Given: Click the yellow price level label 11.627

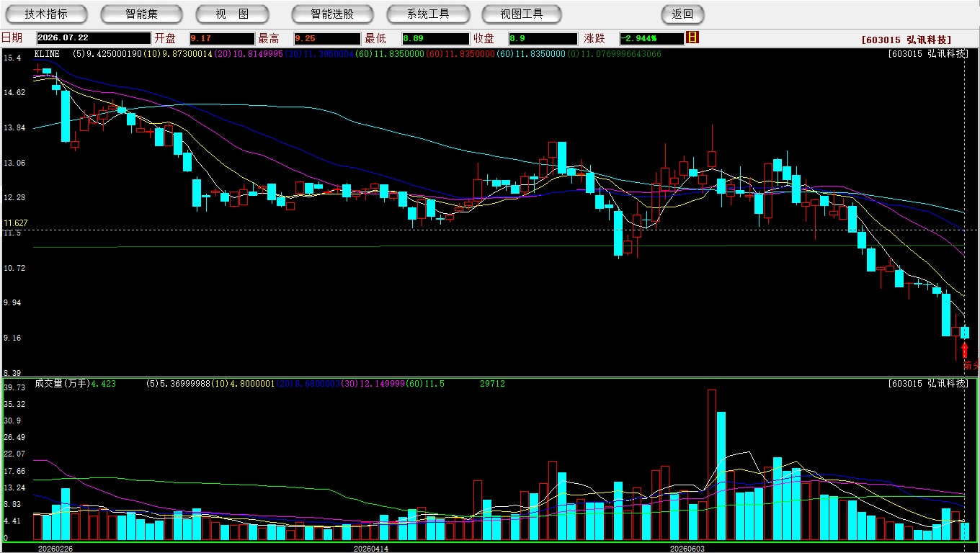Looking at the screenshot, I should [x=15, y=223].
